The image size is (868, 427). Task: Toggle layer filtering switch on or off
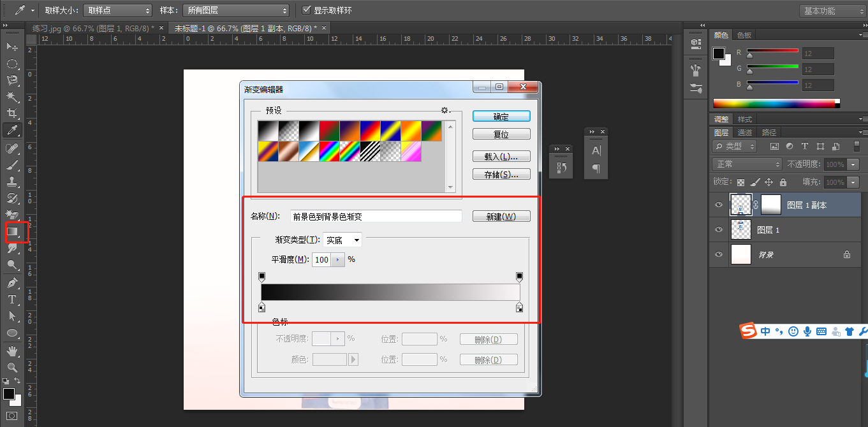coord(855,147)
